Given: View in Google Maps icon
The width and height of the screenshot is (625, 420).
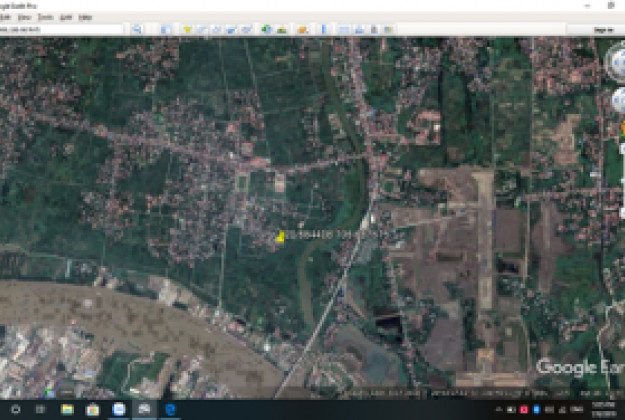Looking at the screenshot, I should (389, 29).
